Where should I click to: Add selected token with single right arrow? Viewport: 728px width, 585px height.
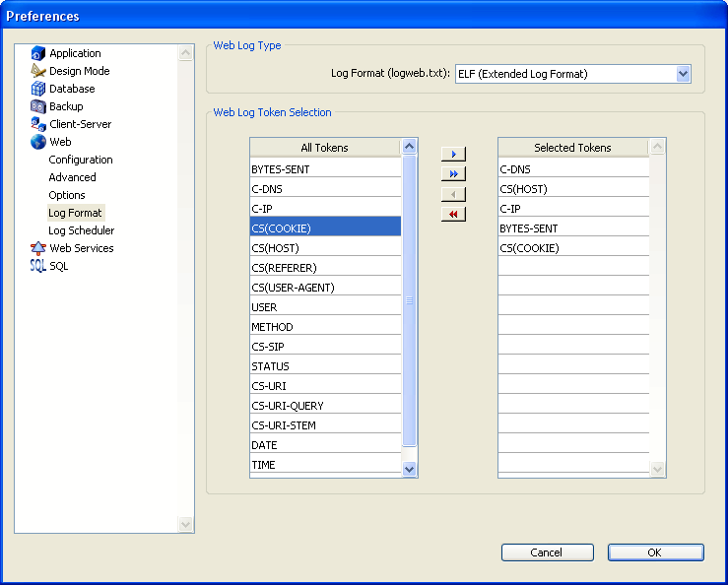coord(453,155)
